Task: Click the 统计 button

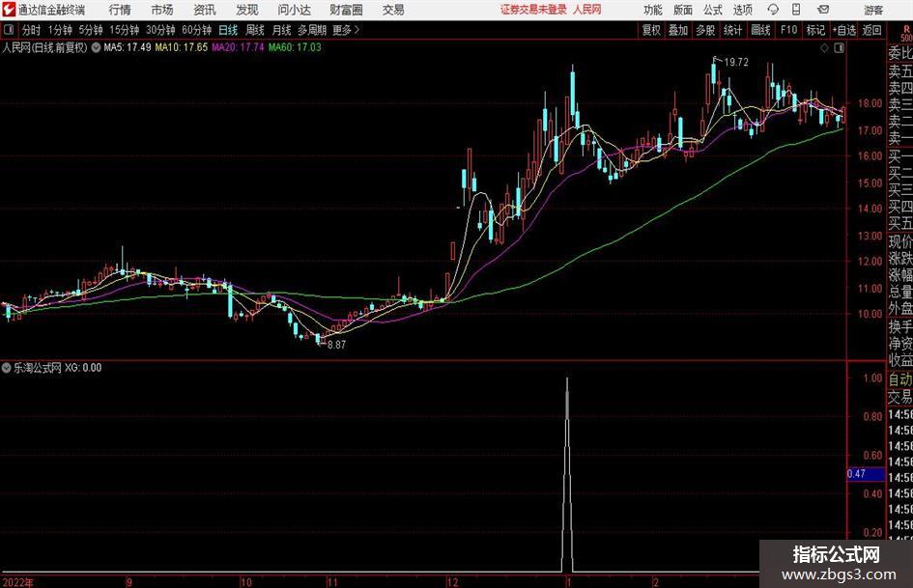Action: pyautogui.click(x=732, y=30)
